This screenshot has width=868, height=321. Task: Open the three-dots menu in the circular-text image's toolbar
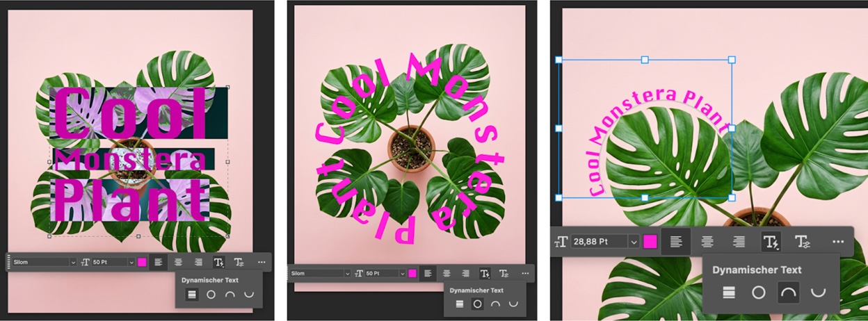(x=525, y=273)
